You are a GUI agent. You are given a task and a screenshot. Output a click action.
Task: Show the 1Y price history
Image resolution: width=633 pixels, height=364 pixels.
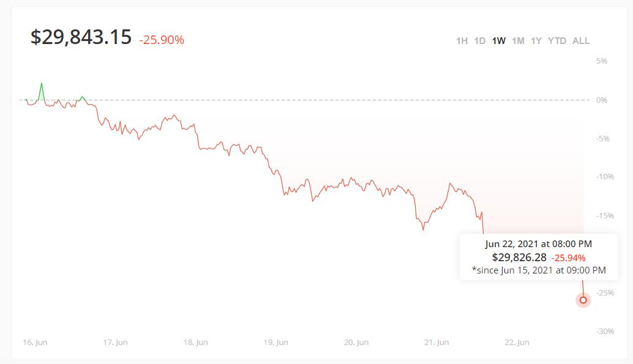point(536,41)
